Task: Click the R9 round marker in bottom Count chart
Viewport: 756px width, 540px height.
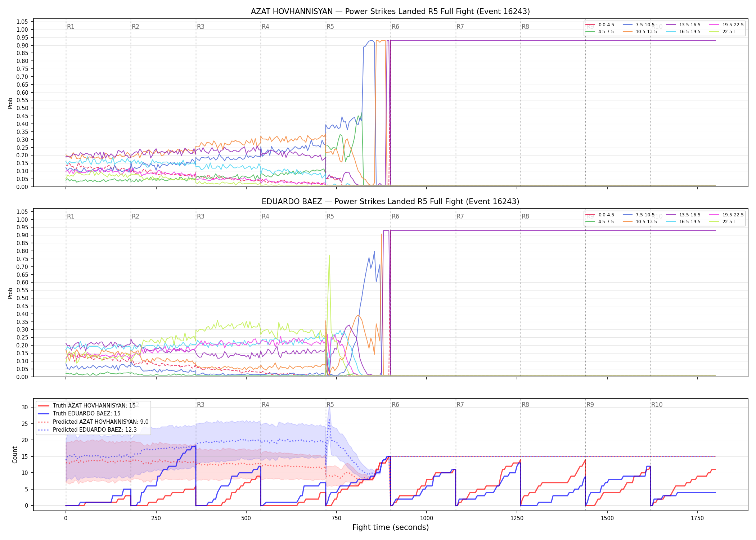Action: tap(590, 405)
